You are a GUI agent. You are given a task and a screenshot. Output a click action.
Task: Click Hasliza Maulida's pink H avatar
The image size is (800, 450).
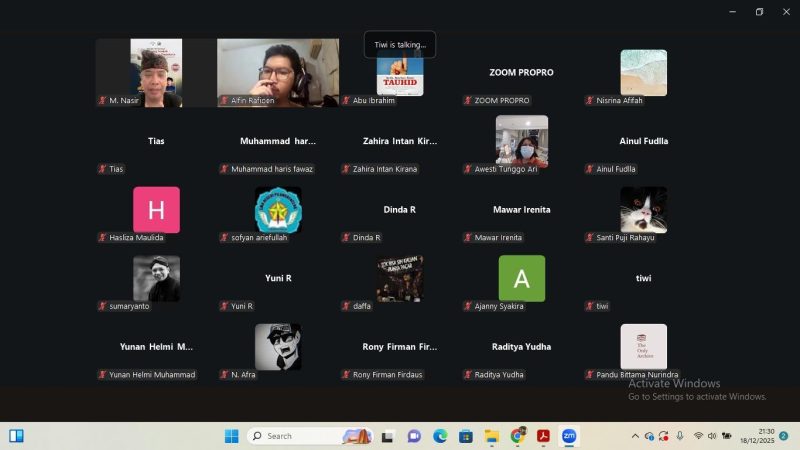click(x=156, y=209)
